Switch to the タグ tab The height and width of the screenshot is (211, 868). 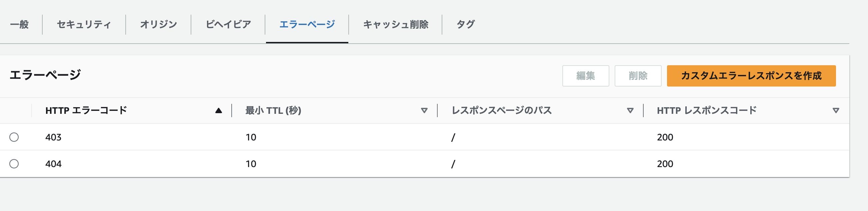(x=465, y=24)
